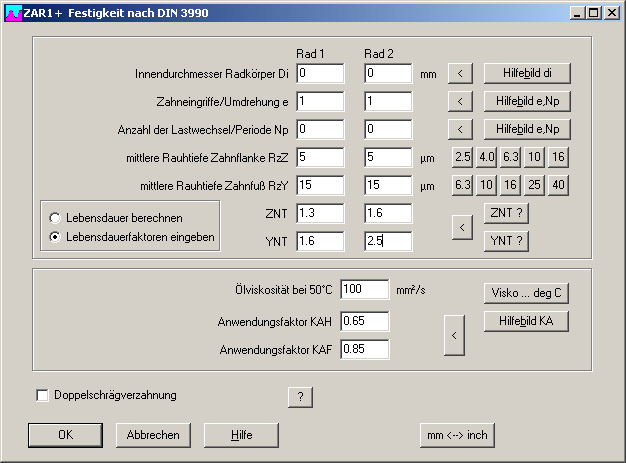Select roughness preset 40 for Zahnfuß RzY
This screenshot has width=626, height=463.
[x=558, y=185]
